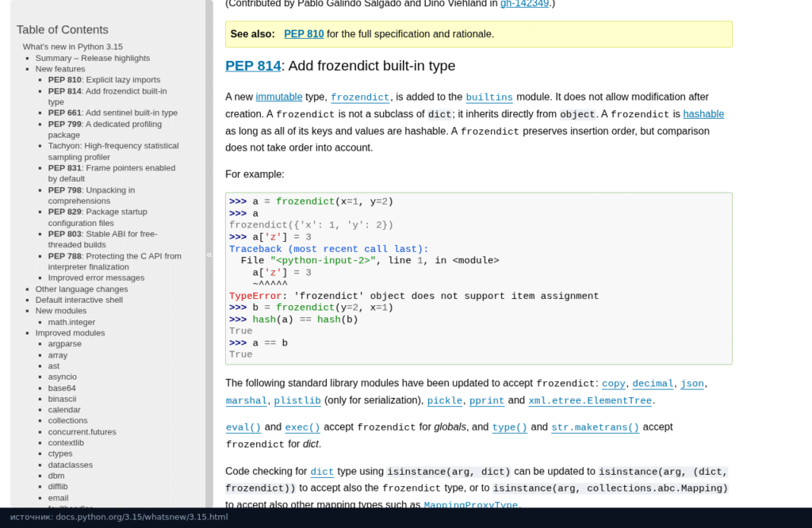Open ast entry in contents

tap(54, 366)
